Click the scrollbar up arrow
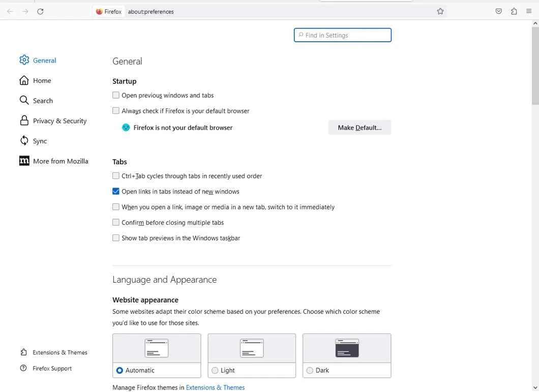 coord(535,23)
